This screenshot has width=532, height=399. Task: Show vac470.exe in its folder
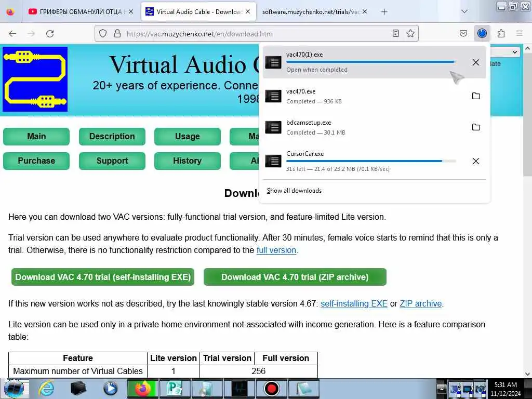tap(476, 96)
